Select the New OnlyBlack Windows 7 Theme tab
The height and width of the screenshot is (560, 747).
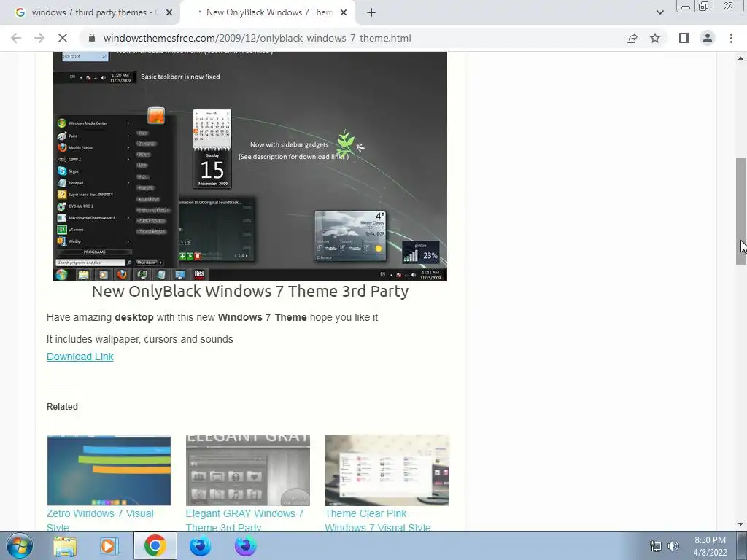[x=268, y=12]
